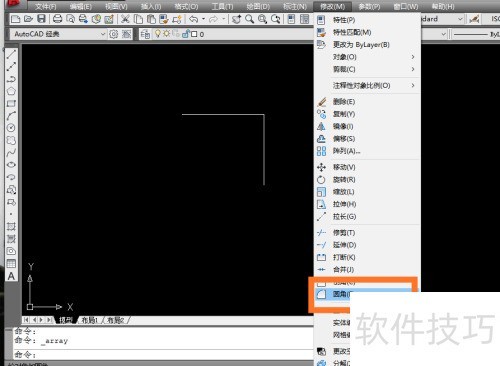Select the Arc tool
Viewport: 500px width, 366px height.
tap(11, 116)
